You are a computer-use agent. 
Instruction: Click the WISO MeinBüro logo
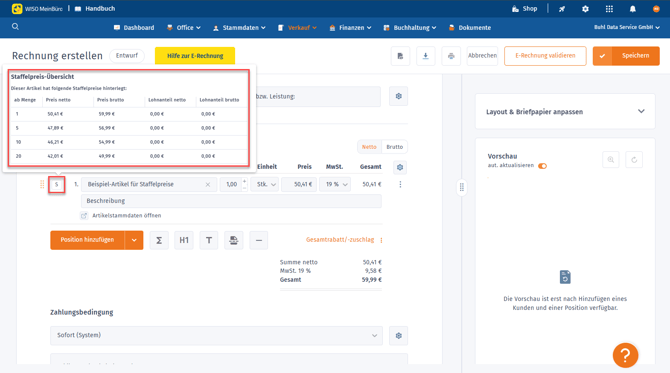(37, 9)
